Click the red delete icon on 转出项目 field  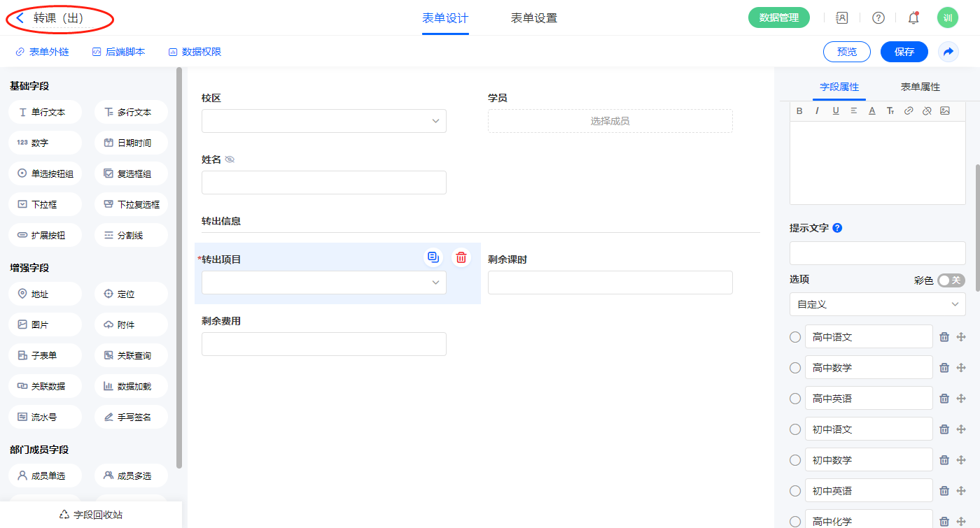tap(461, 257)
